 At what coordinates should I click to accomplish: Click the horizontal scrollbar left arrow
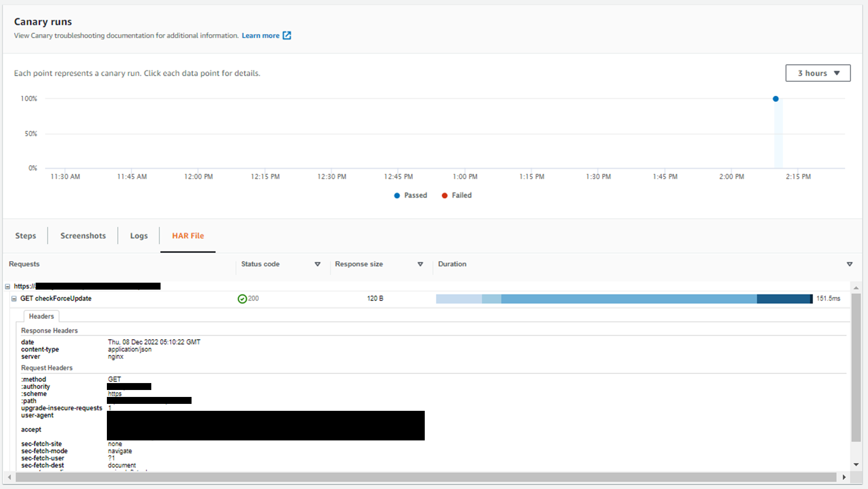coord(9,477)
